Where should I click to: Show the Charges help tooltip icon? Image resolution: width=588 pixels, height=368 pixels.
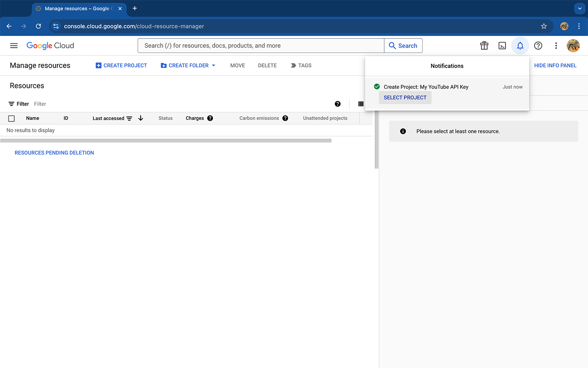point(210,118)
